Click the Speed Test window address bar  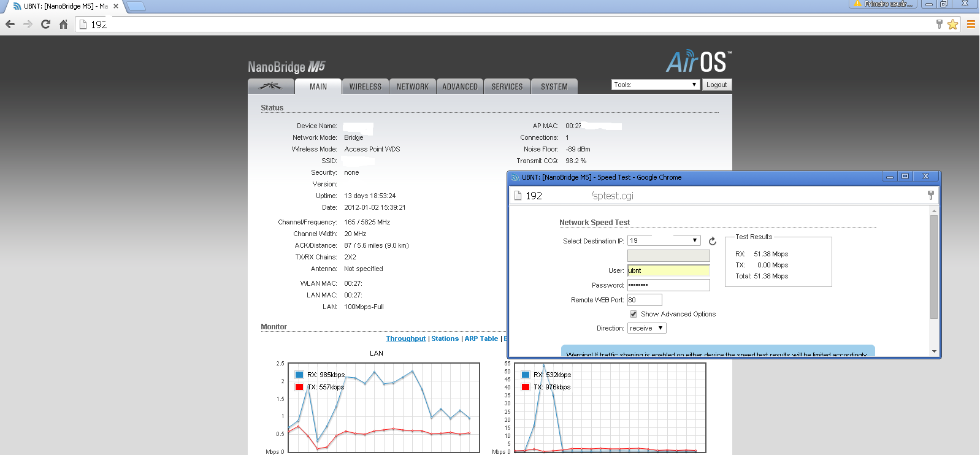pos(724,196)
